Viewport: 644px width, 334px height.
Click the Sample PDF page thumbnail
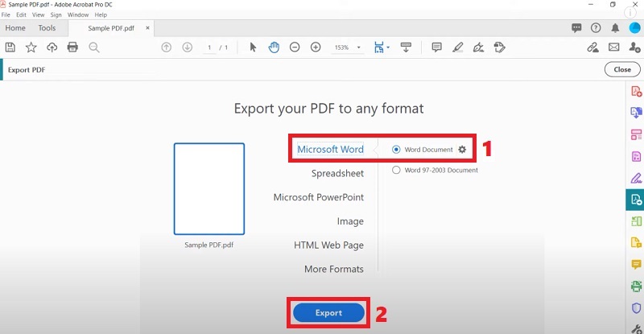[x=209, y=189]
